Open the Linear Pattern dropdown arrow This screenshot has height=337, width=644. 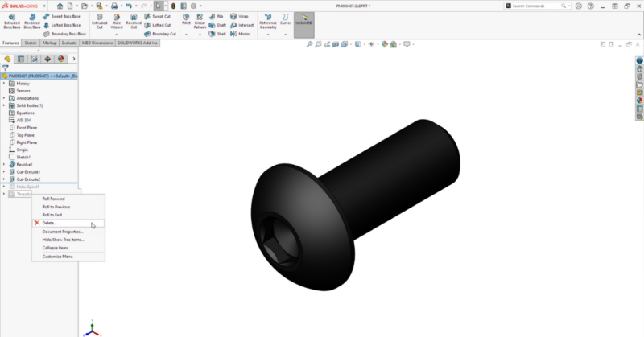(200, 35)
